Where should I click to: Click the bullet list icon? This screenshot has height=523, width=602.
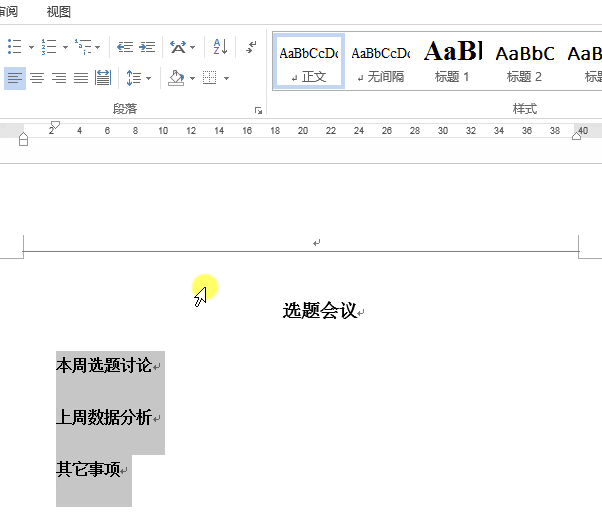click(15, 47)
